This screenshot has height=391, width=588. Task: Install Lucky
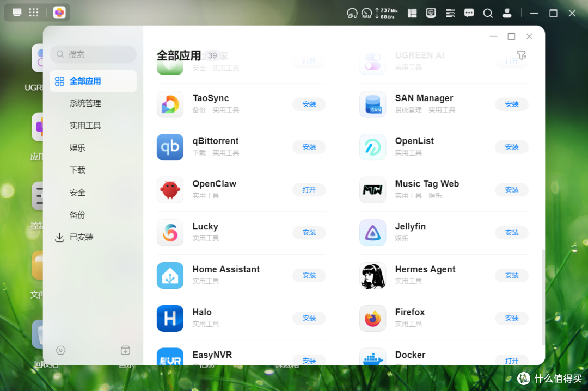[x=309, y=233]
